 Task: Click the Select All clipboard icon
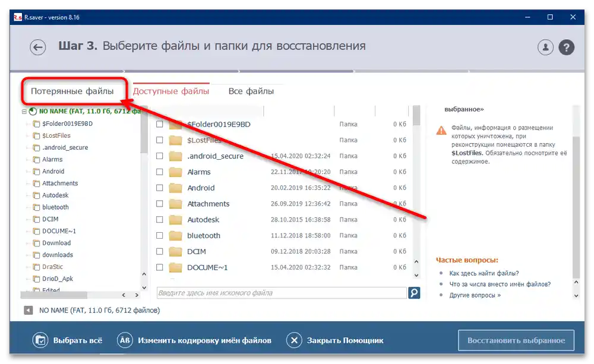click(x=40, y=340)
